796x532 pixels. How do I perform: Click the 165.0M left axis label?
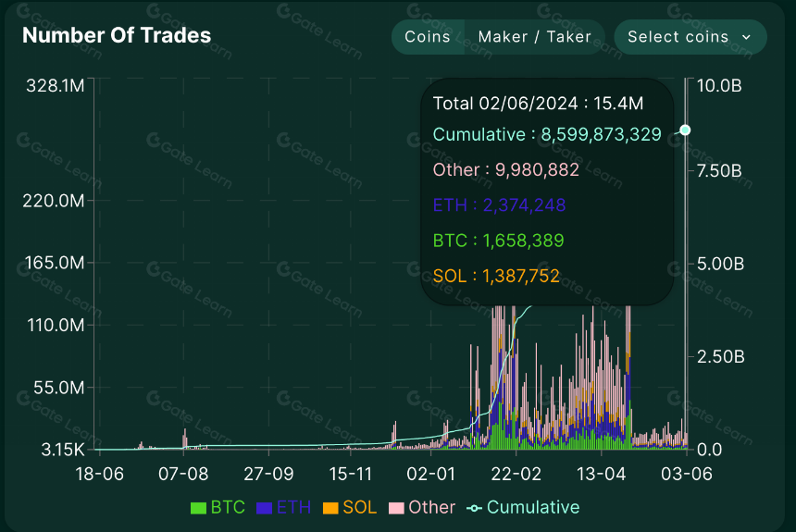point(55,263)
